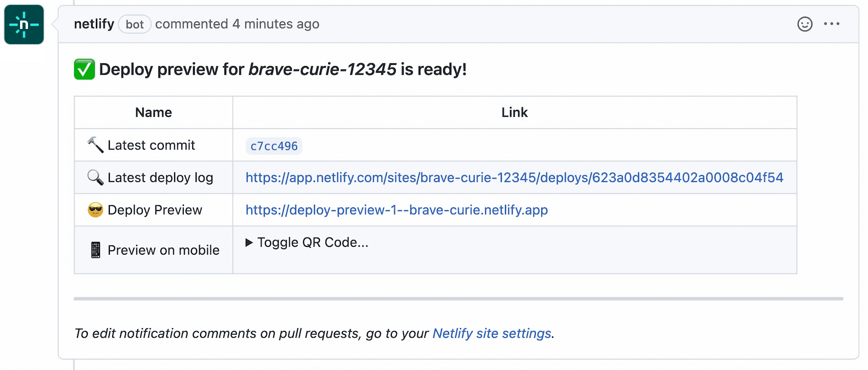
Task: Add an emoji reaction to the comment
Action: pyautogui.click(x=805, y=24)
